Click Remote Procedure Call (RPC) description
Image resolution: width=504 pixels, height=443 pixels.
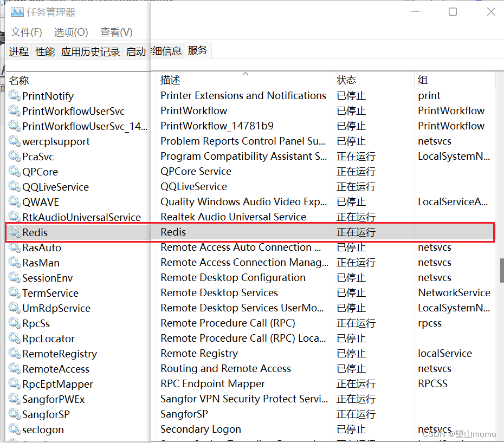pyautogui.click(x=228, y=323)
